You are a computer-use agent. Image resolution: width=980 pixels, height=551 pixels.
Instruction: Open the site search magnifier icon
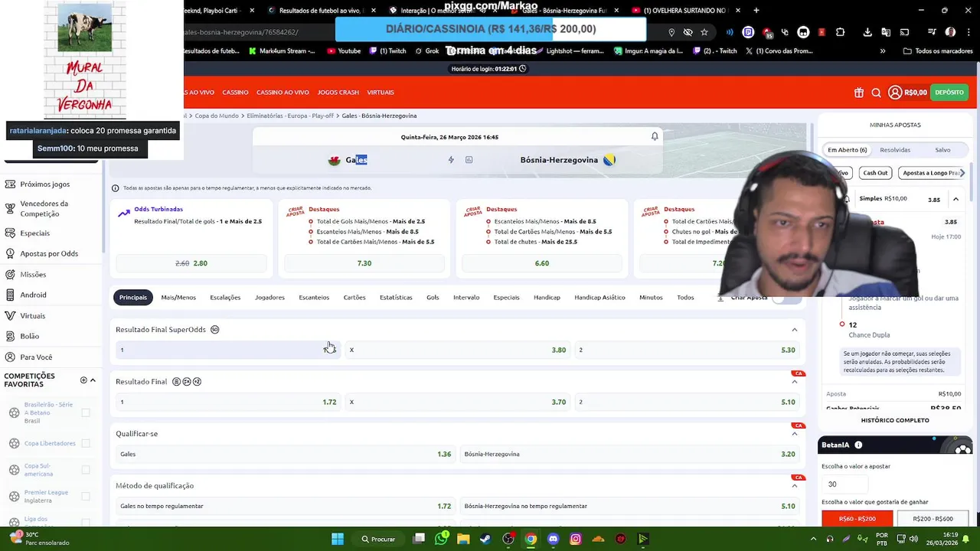pyautogui.click(x=877, y=93)
